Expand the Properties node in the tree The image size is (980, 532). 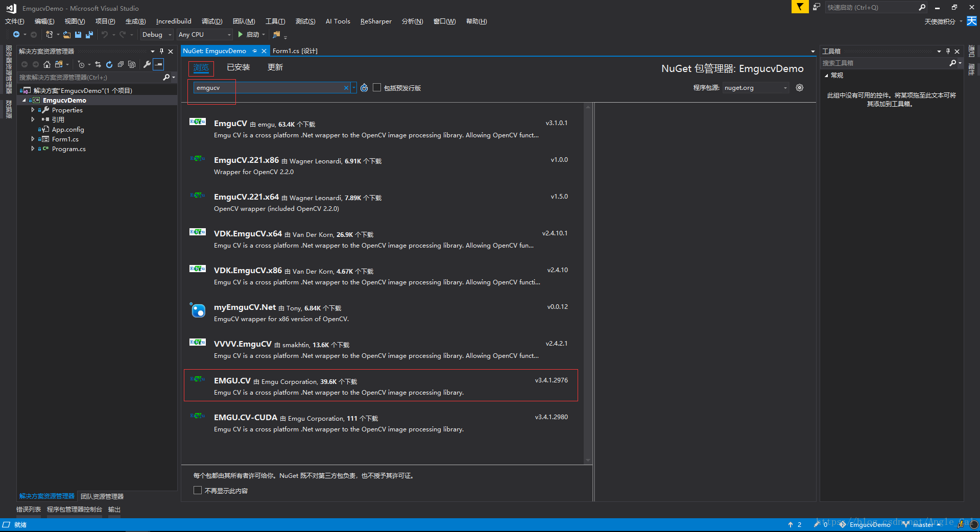click(x=33, y=110)
